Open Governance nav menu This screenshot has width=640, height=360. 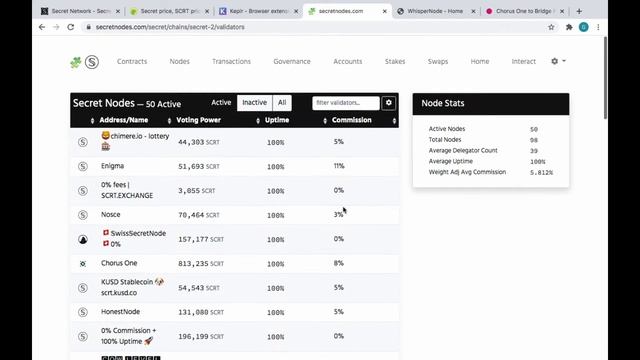pos(292,61)
